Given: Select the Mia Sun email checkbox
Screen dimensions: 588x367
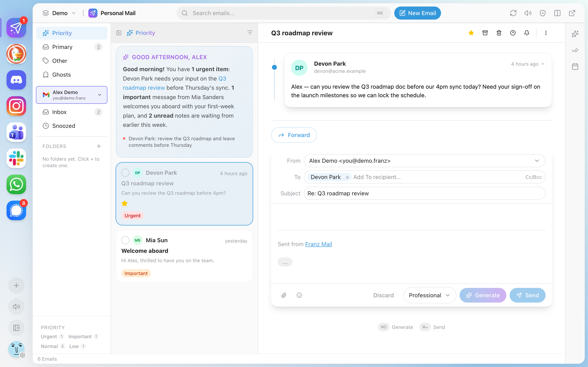Looking at the screenshot, I should pos(125,240).
